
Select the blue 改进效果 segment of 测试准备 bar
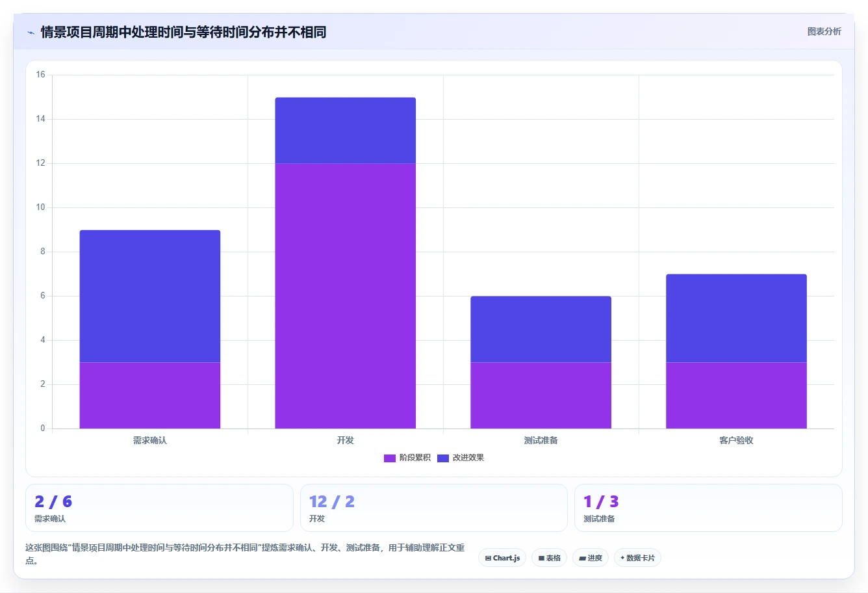(541, 329)
